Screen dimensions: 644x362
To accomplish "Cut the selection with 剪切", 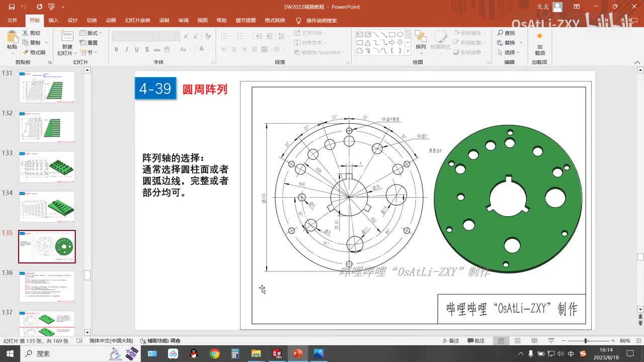I will [x=31, y=33].
